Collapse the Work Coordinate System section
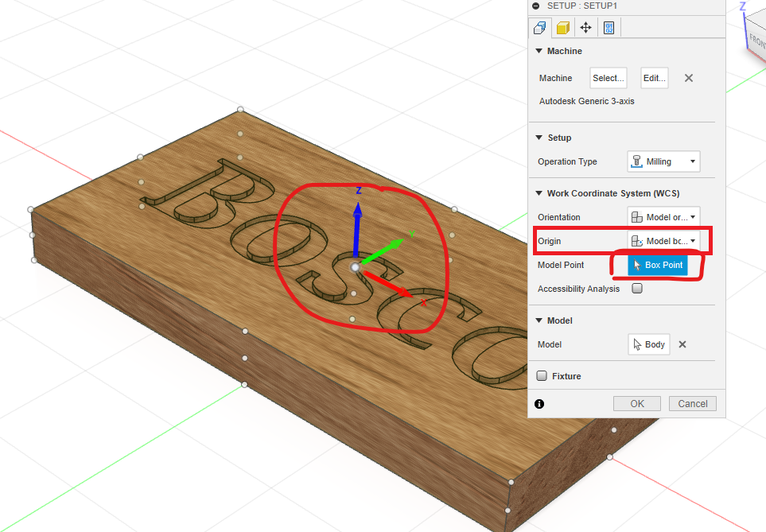This screenshot has width=766, height=532. coord(539,193)
